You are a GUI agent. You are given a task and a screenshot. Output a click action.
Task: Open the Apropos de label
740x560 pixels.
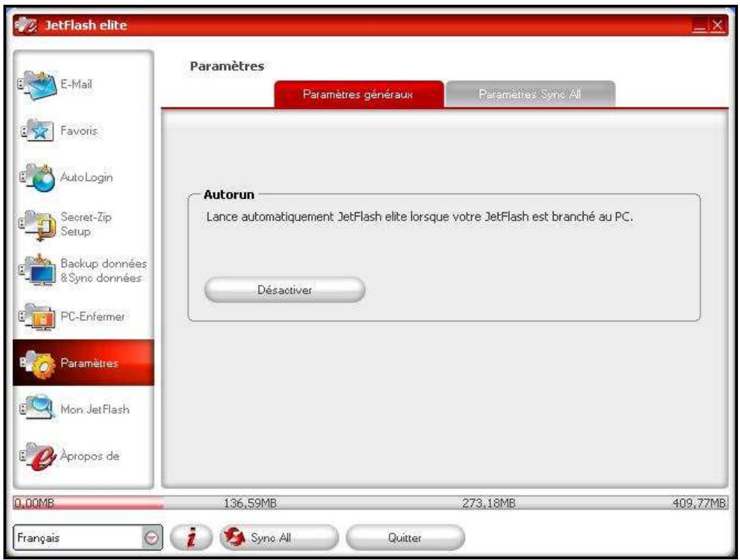(90, 456)
